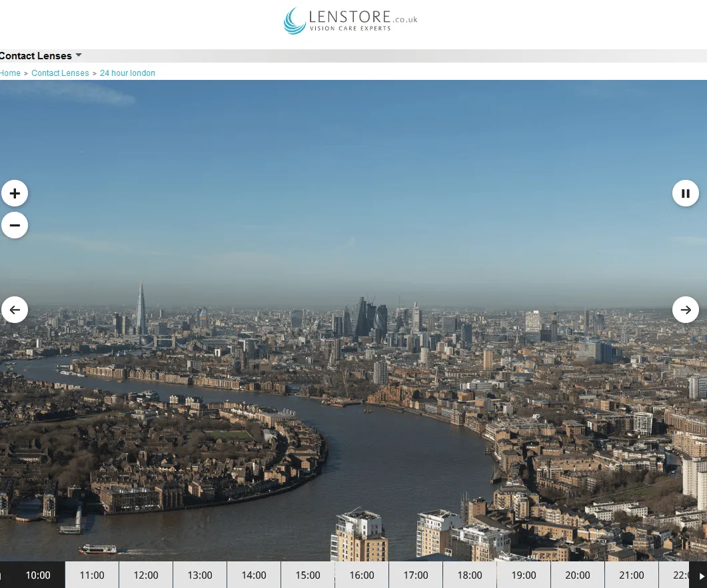
Task: Click the Lenstore logo
Action: click(x=351, y=21)
